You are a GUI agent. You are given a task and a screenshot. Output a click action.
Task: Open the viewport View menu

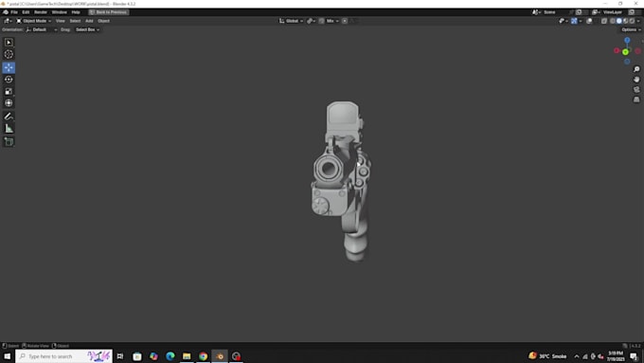[61, 21]
